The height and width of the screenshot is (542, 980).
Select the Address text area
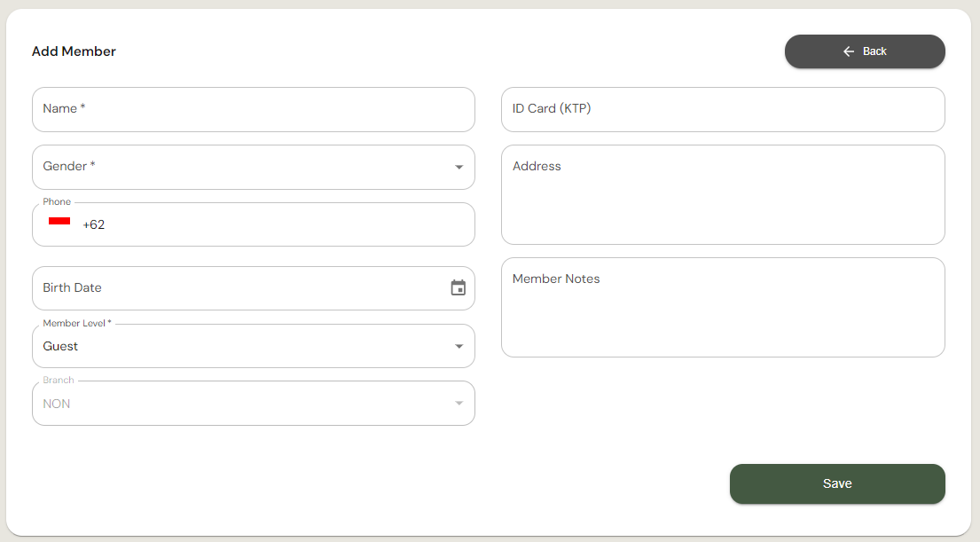click(723, 195)
